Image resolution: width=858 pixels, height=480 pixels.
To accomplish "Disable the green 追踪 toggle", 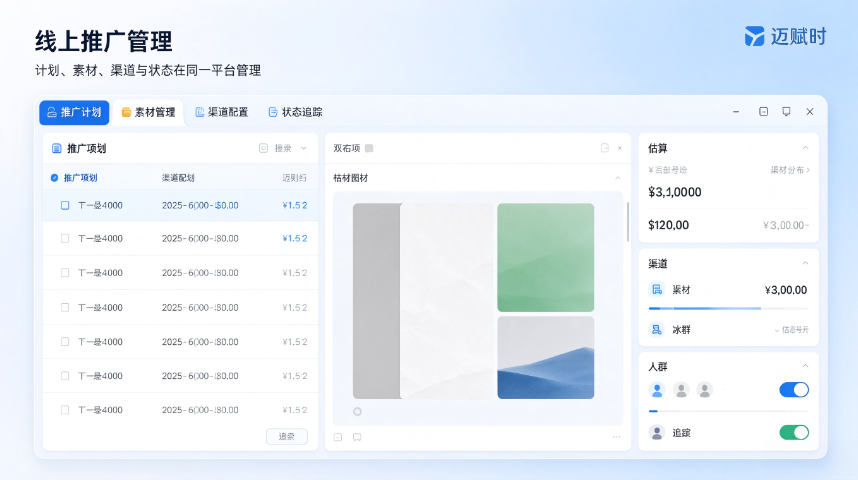I will [x=794, y=432].
